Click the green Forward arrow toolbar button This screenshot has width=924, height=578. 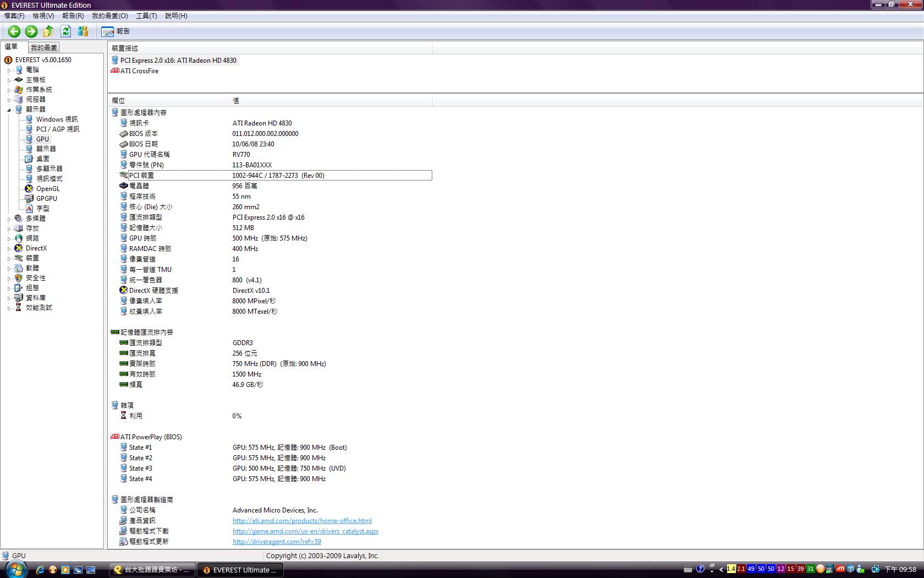[x=31, y=31]
